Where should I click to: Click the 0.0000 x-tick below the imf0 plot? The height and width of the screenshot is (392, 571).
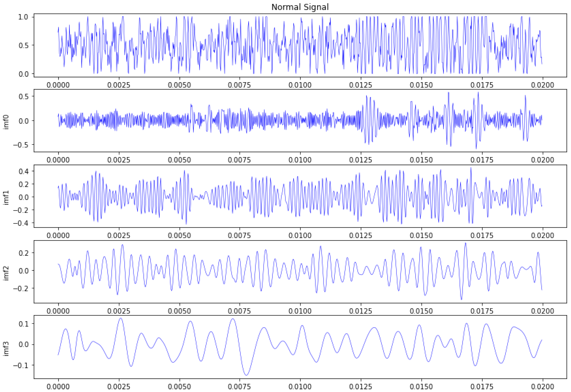[x=58, y=160]
